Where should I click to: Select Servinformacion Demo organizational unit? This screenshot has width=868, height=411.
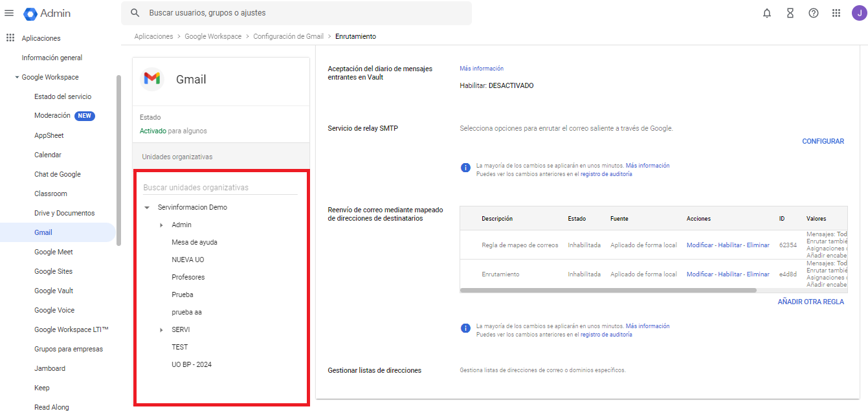pos(192,208)
